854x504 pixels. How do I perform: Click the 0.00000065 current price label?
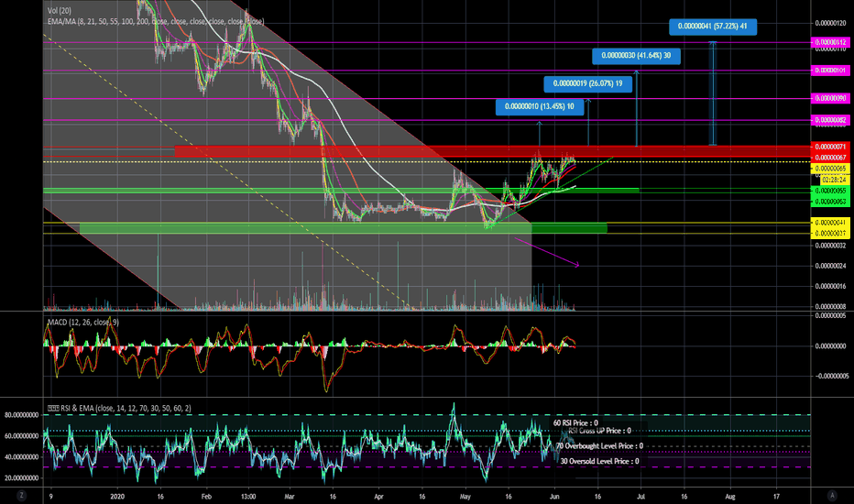pos(830,169)
